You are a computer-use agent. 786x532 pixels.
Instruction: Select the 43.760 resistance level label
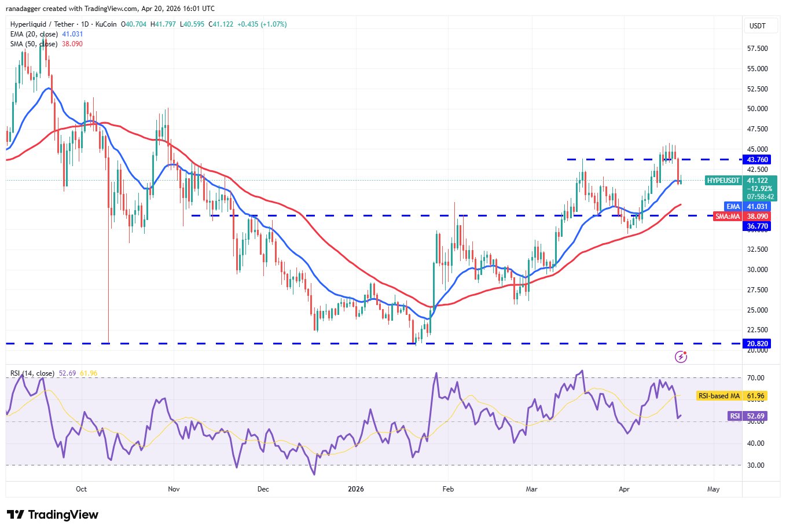pos(757,160)
